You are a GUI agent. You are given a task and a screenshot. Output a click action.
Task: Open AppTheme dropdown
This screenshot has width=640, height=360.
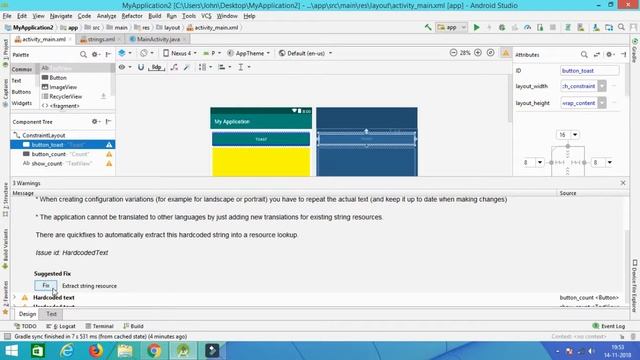click(249, 53)
